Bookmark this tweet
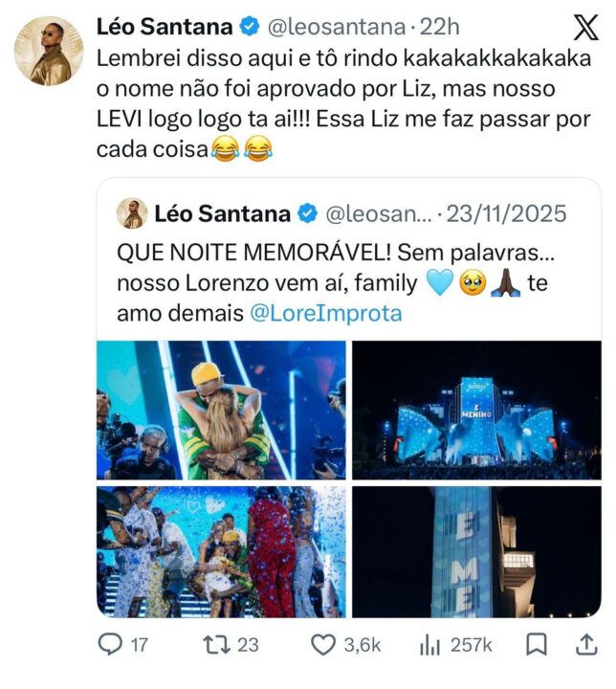Viewport: 616px width, 689px height. [539, 644]
